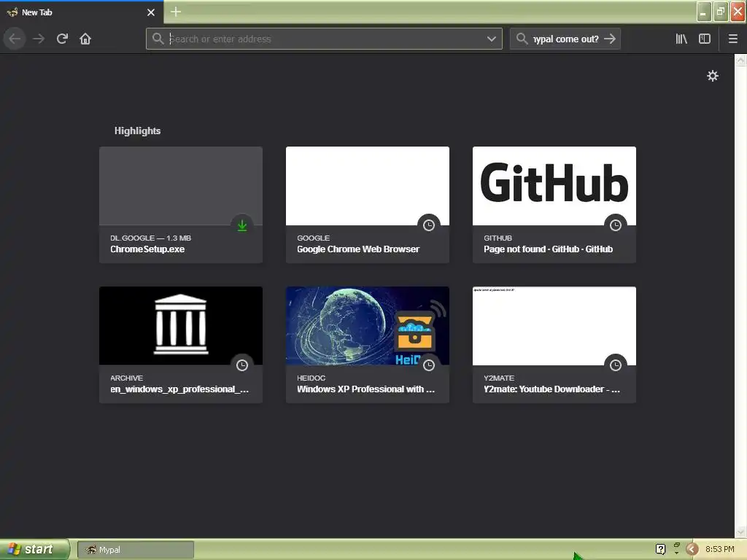This screenshot has height=560, width=747.
Task: Click the search box magnifier icon
Action: [x=522, y=39]
